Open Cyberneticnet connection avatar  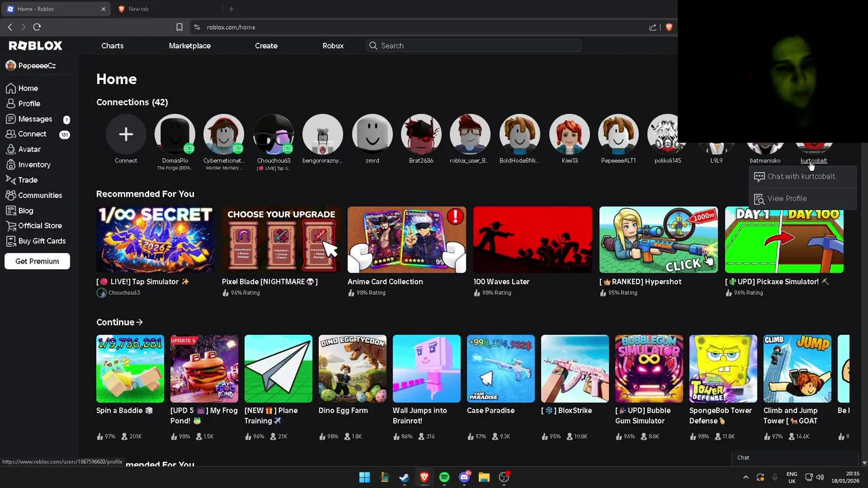point(224,134)
